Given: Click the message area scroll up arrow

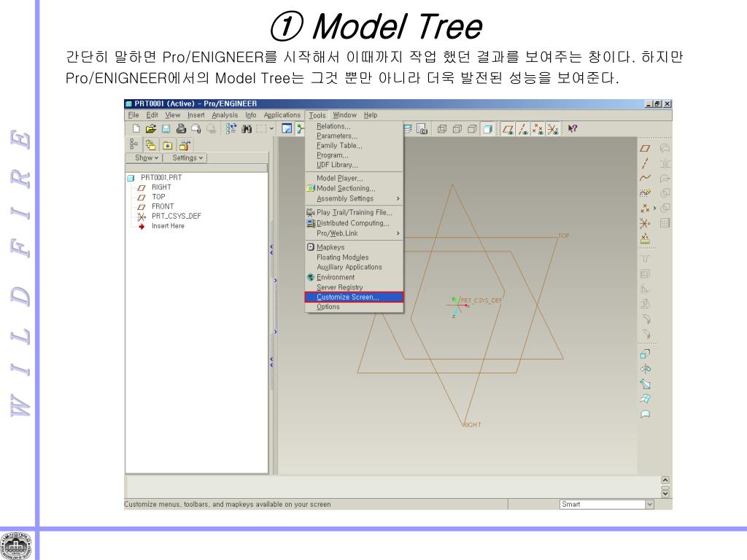Looking at the screenshot, I should click(x=665, y=480).
